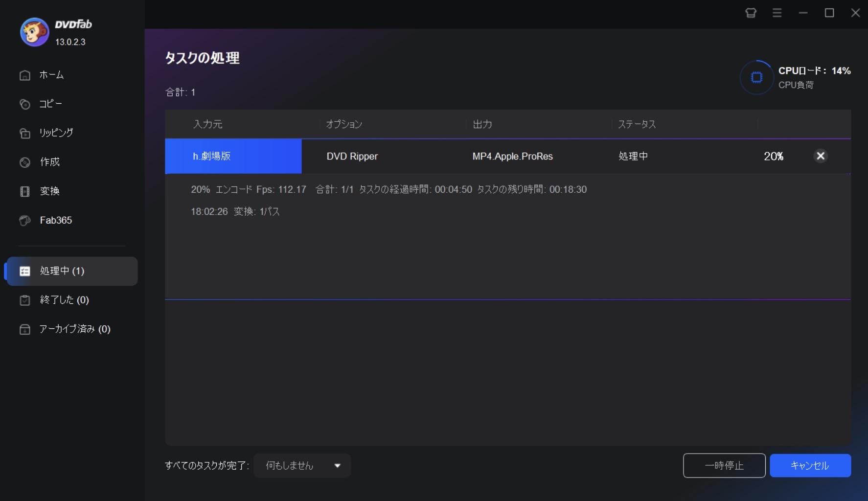Viewport: 868px width, 501px height.
Task: Click the 合計: 1/1 counter in log
Action: [x=334, y=189]
